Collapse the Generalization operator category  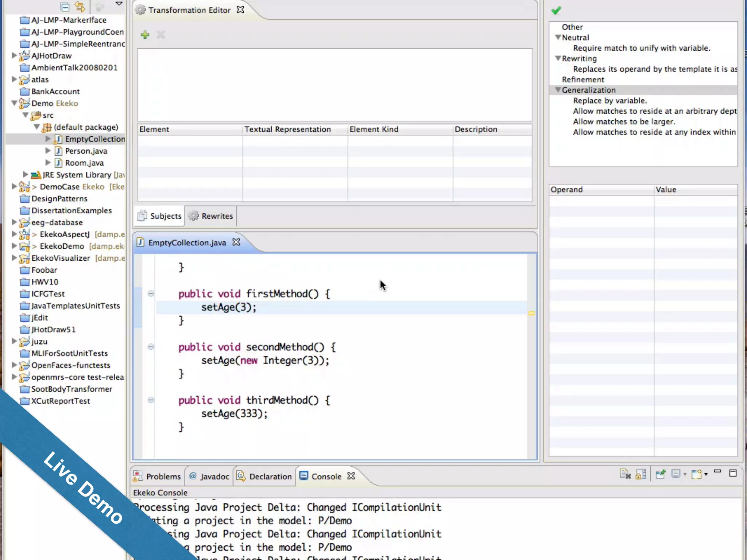(558, 90)
